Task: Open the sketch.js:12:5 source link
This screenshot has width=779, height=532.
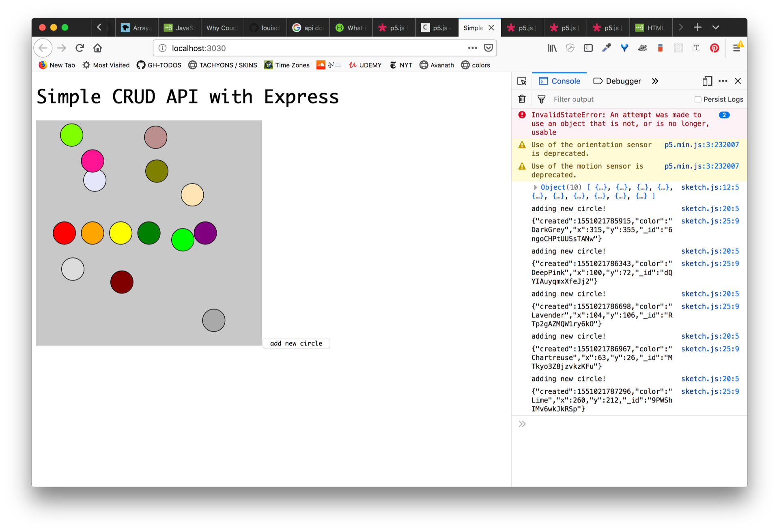Action: (x=710, y=187)
